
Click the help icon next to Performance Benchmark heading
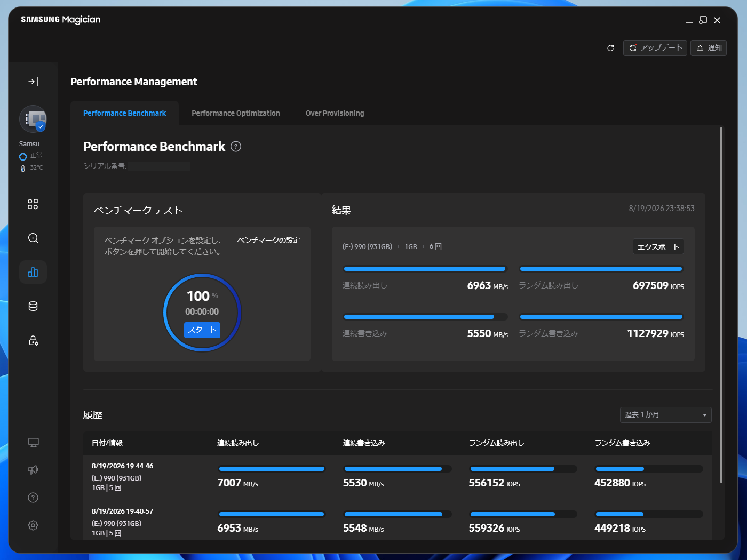pyautogui.click(x=236, y=147)
